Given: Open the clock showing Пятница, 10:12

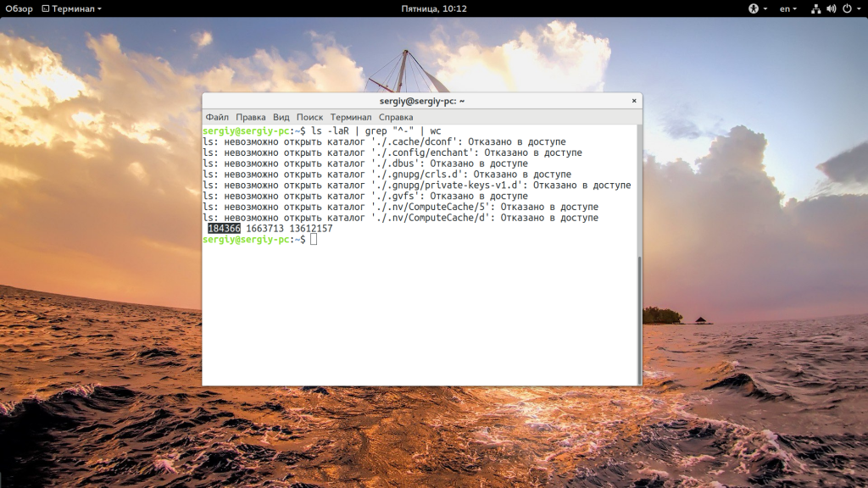Looking at the screenshot, I should (x=434, y=8).
